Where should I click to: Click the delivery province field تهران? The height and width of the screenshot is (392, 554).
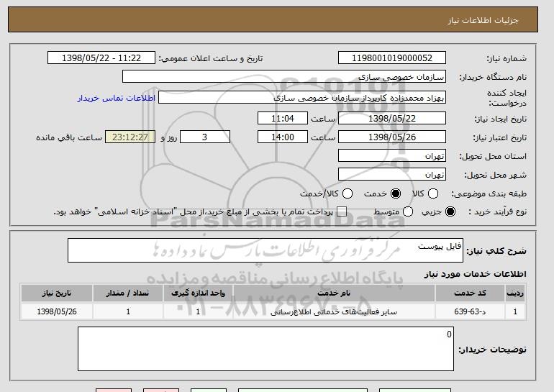click(392, 156)
